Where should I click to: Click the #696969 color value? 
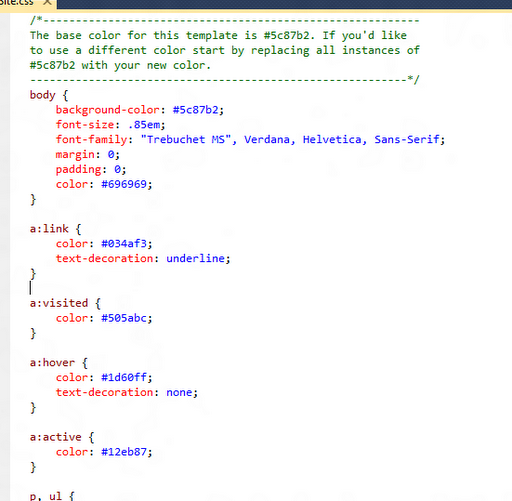[x=124, y=184]
